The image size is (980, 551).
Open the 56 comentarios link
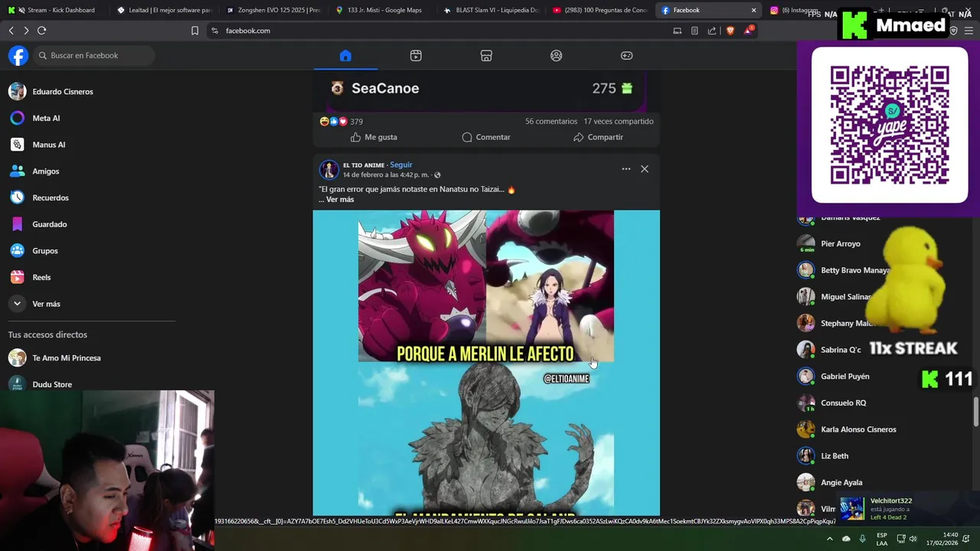(x=551, y=121)
